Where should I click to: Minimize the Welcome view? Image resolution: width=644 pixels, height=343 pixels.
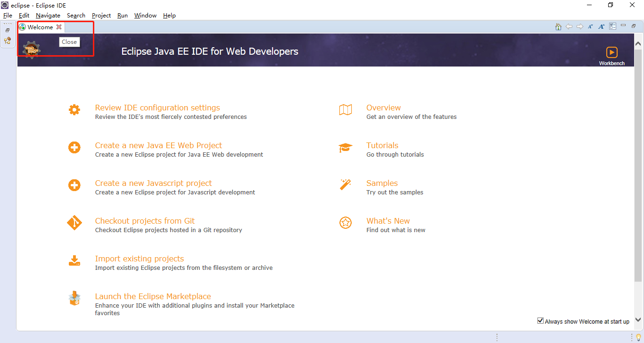pos(623,25)
